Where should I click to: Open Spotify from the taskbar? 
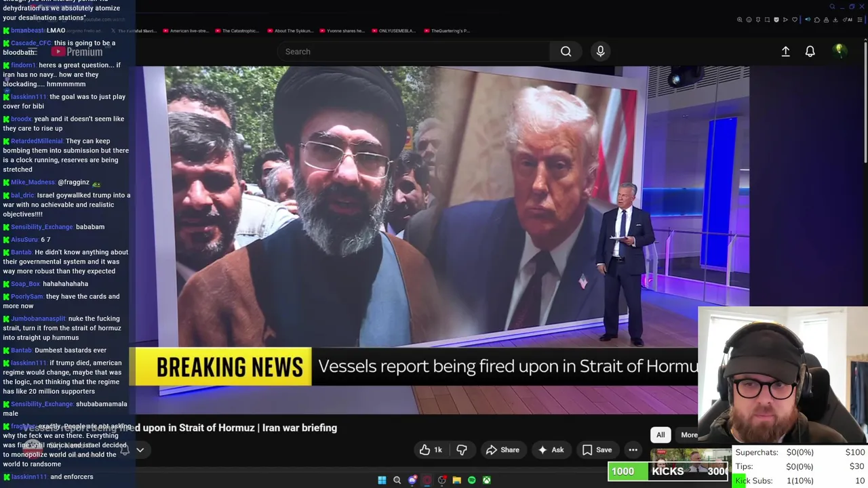(471, 480)
